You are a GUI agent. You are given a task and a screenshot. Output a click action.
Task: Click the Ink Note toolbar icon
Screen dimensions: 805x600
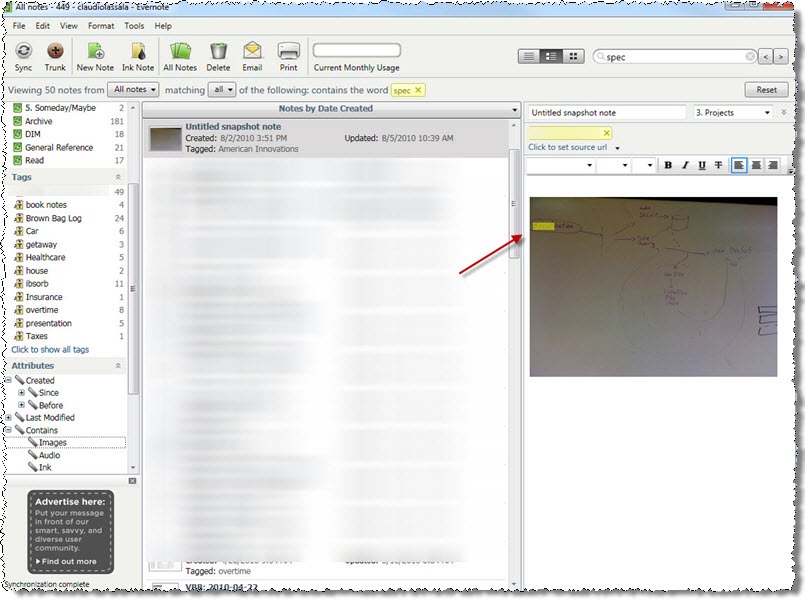(138, 56)
